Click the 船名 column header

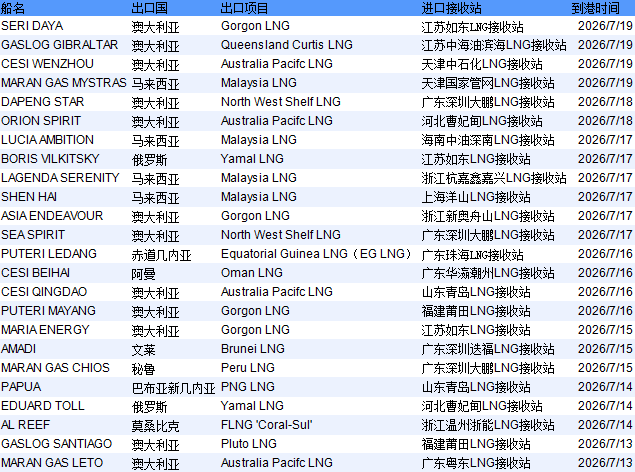13,8
